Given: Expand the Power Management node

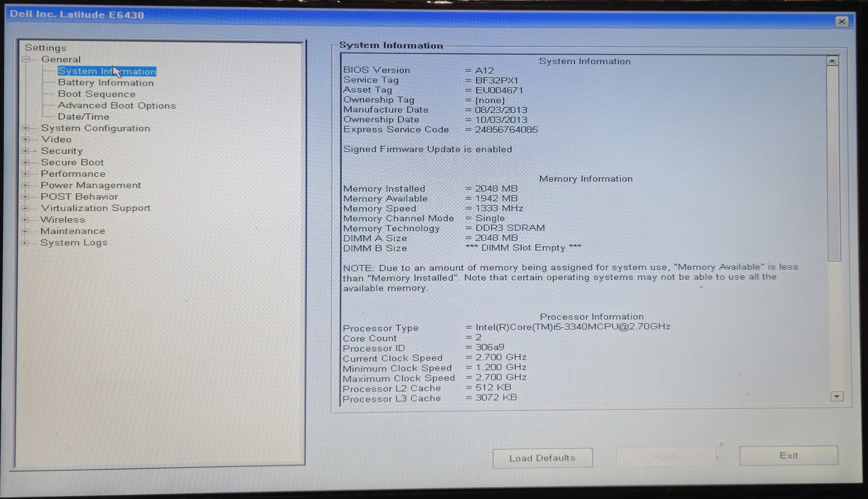Looking at the screenshot, I should pos(25,186).
